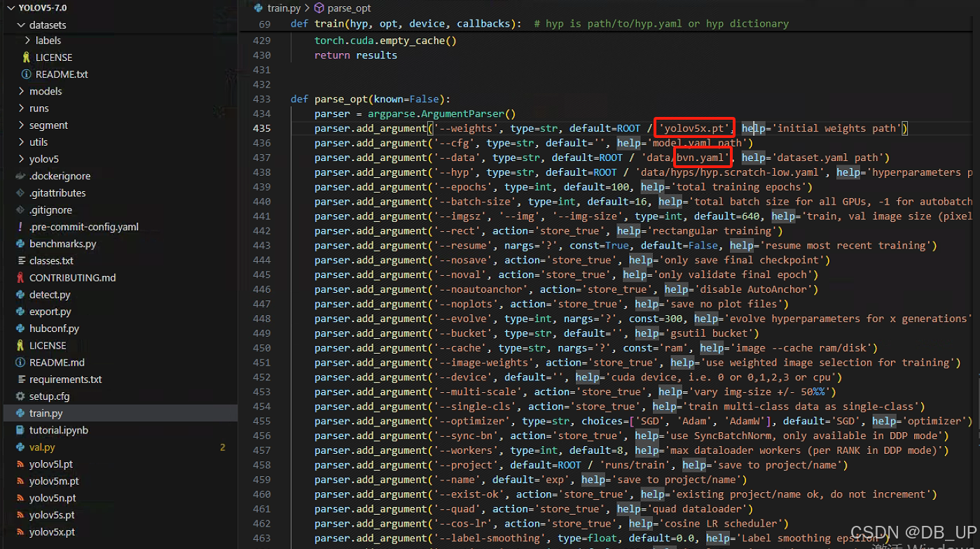
Task: Click LICENSE file icon under datasets
Action: tap(27, 57)
